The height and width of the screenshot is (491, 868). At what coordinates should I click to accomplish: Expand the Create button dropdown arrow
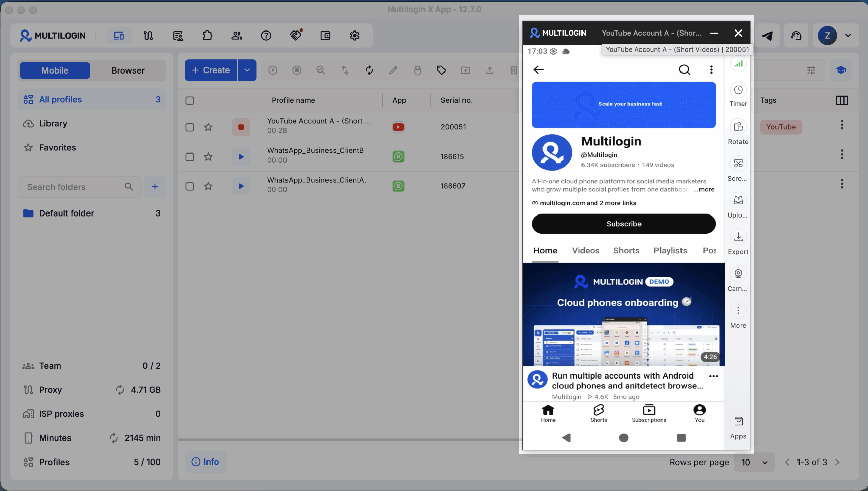(x=247, y=70)
